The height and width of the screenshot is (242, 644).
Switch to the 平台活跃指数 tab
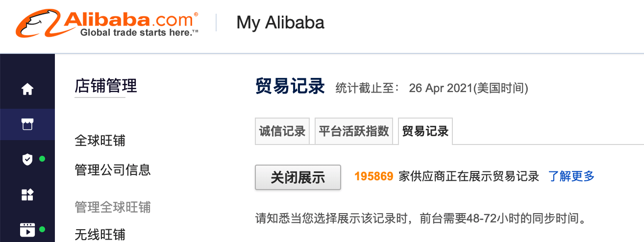pos(353,131)
